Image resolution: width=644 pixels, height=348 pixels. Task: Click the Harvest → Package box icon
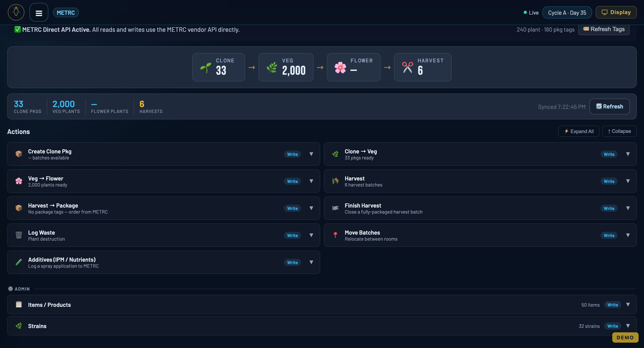tap(19, 208)
